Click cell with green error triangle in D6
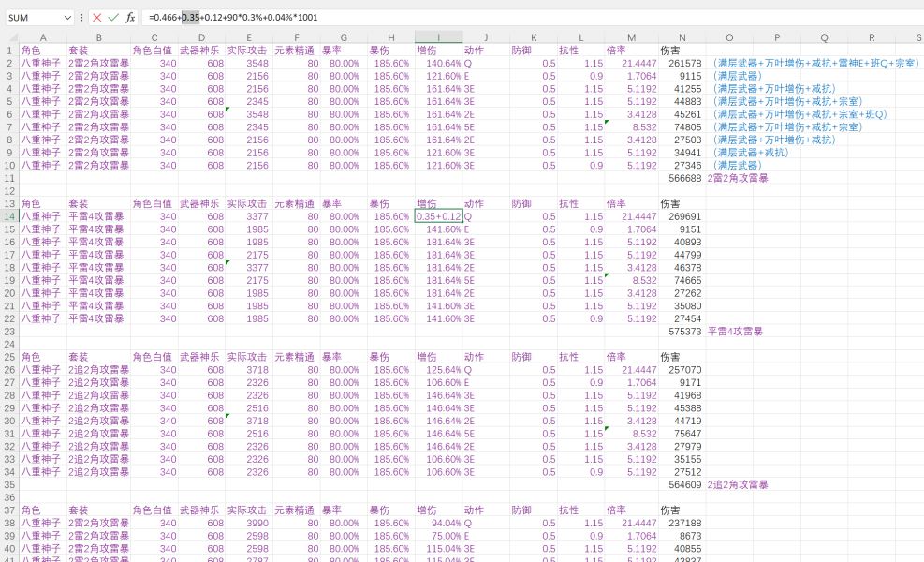 pyautogui.click(x=201, y=114)
